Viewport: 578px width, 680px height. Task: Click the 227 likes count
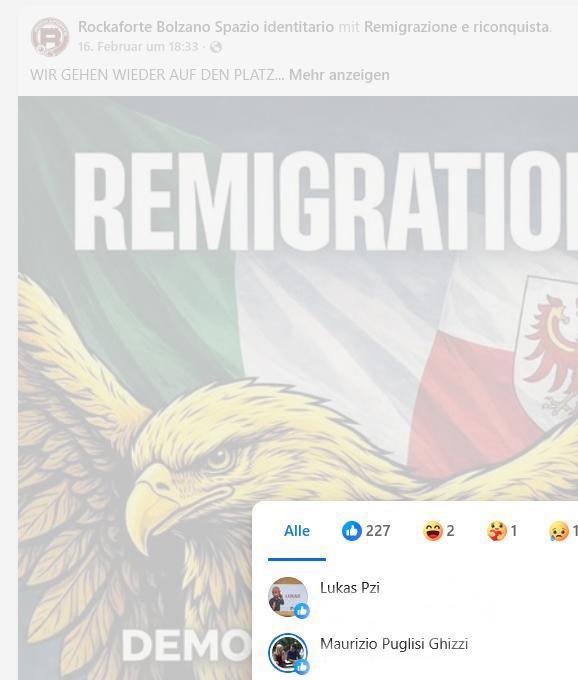click(378, 530)
